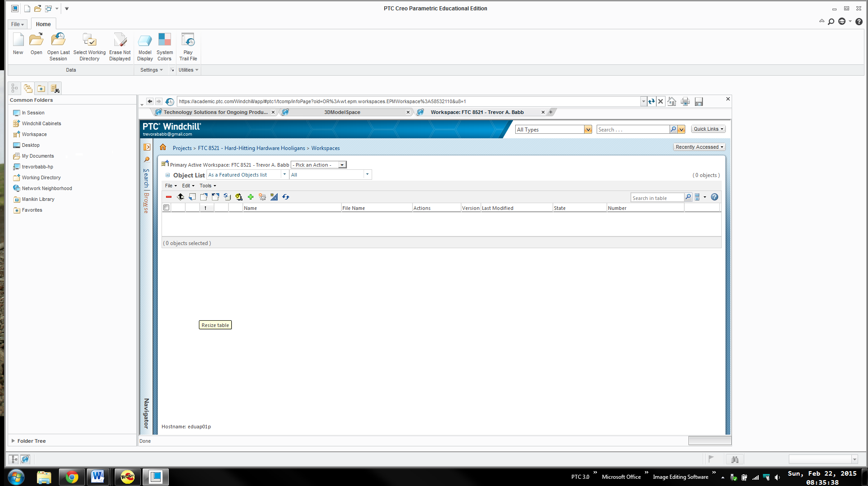Click the Favorites navigator tab icon

[x=41, y=88]
